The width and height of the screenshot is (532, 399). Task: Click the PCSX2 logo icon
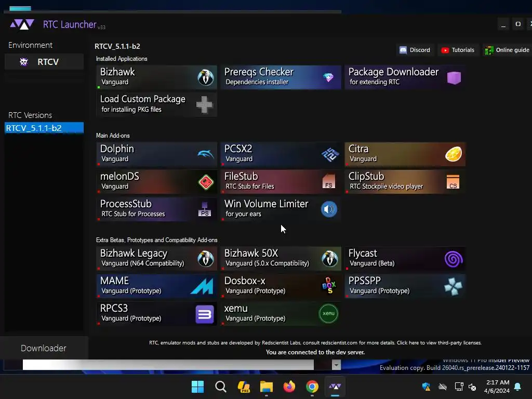pos(330,155)
